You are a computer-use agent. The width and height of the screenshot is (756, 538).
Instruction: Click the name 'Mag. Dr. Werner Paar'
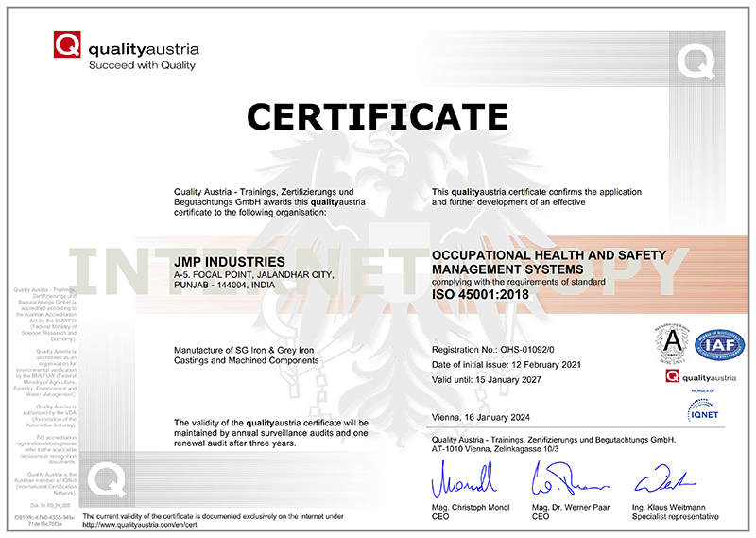(571, 507)
